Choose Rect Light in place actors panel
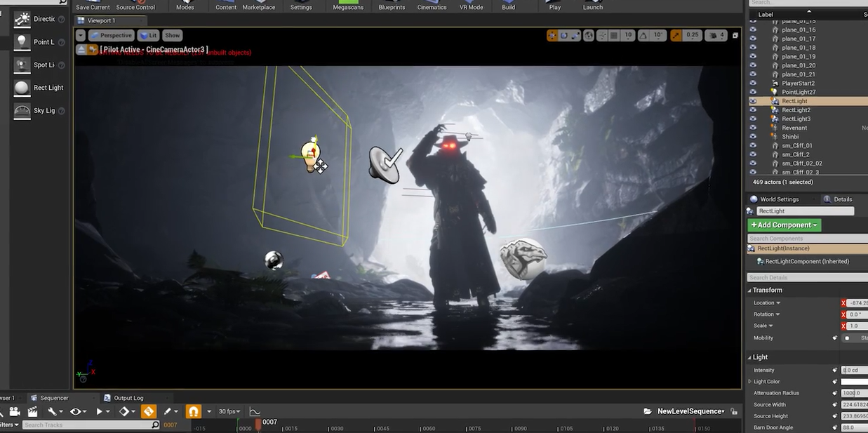 point(41,88)
